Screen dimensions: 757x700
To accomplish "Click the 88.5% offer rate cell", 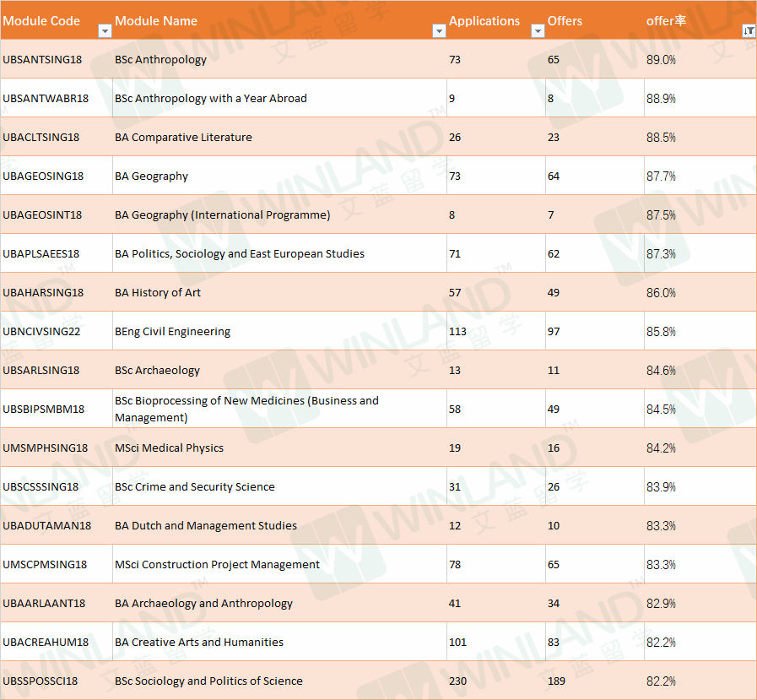I will [700, 137].
